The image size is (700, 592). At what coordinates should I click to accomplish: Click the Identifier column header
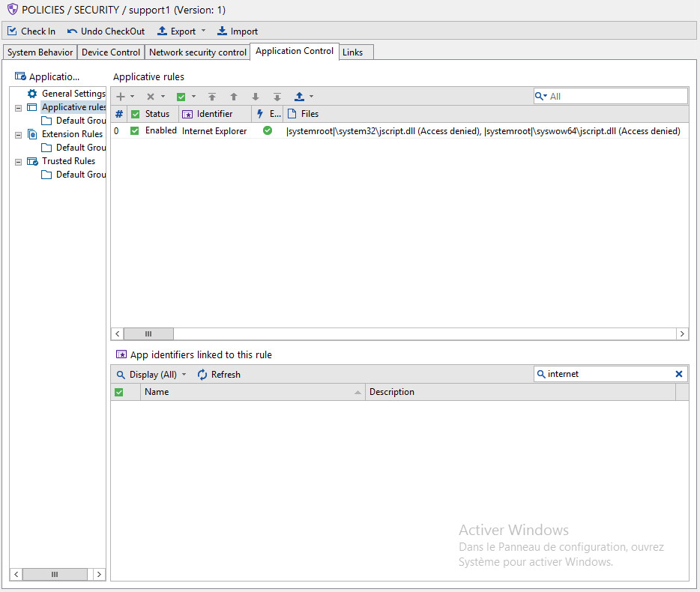215,114
